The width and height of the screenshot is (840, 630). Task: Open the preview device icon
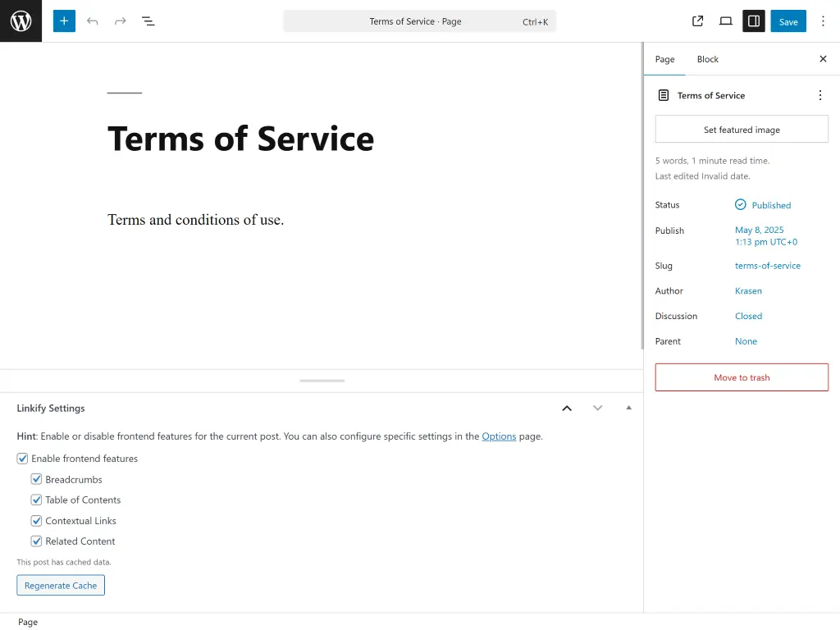[725, 21]
